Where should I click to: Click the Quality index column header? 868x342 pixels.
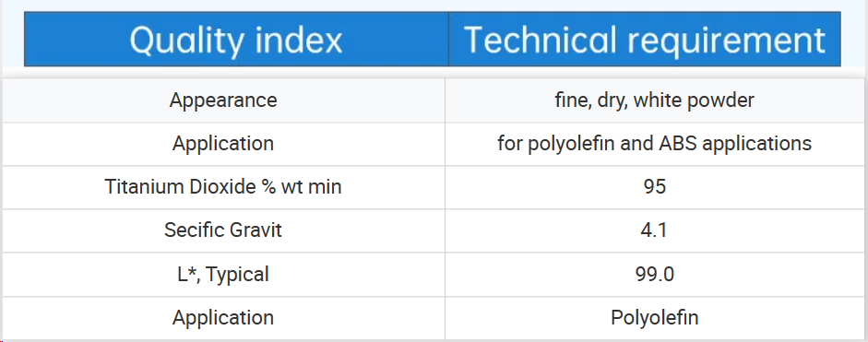pos(236,40)
